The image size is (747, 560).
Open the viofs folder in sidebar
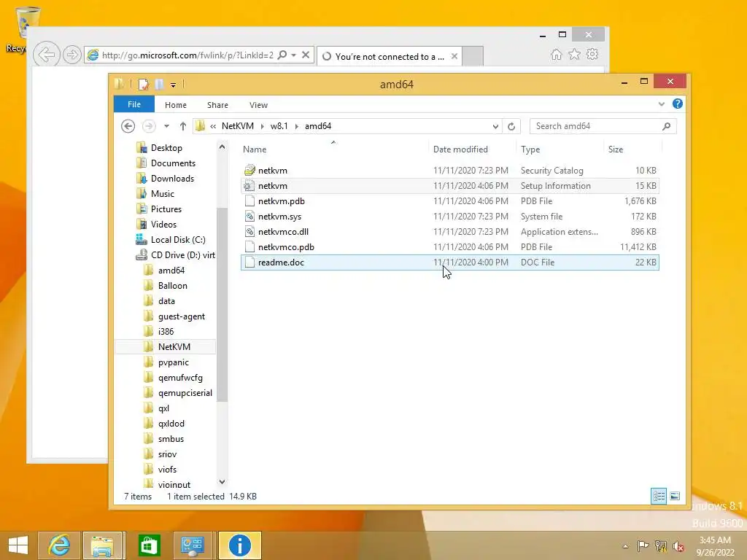(x=167, y=470)
